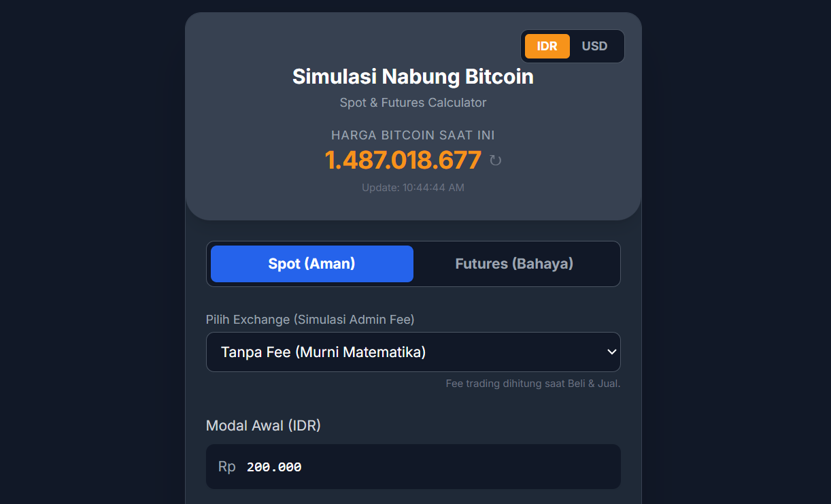Click the chevron arrow on exchange selector

(x=611, y=352)
